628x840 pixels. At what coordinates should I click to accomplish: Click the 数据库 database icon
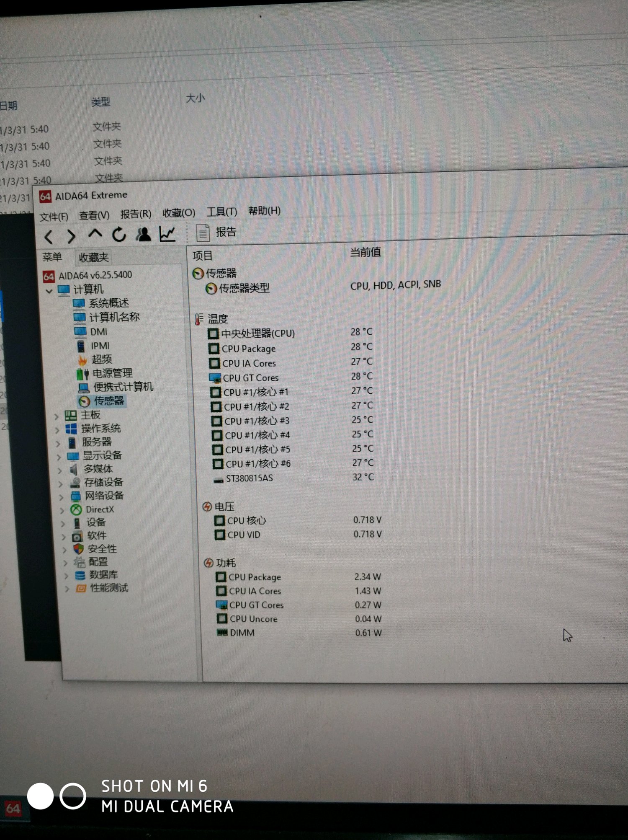tap(80, 575)
